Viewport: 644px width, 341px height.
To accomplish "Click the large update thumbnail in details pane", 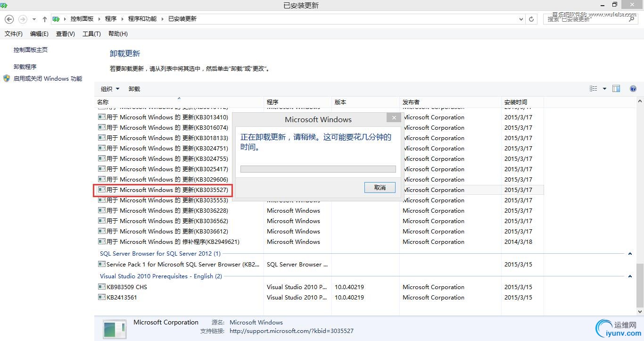I will coord(114,329).
